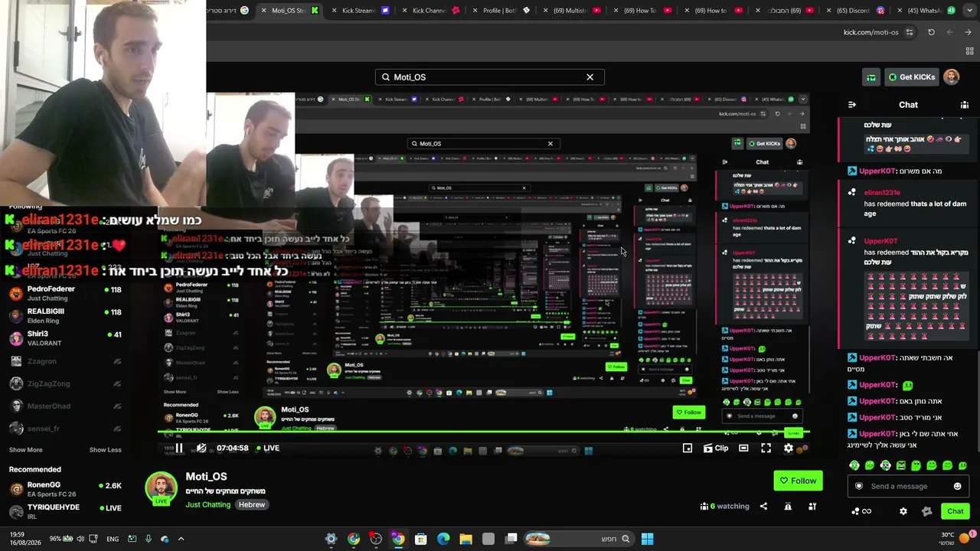Open Shiri3 VALORANT channel

64,338
